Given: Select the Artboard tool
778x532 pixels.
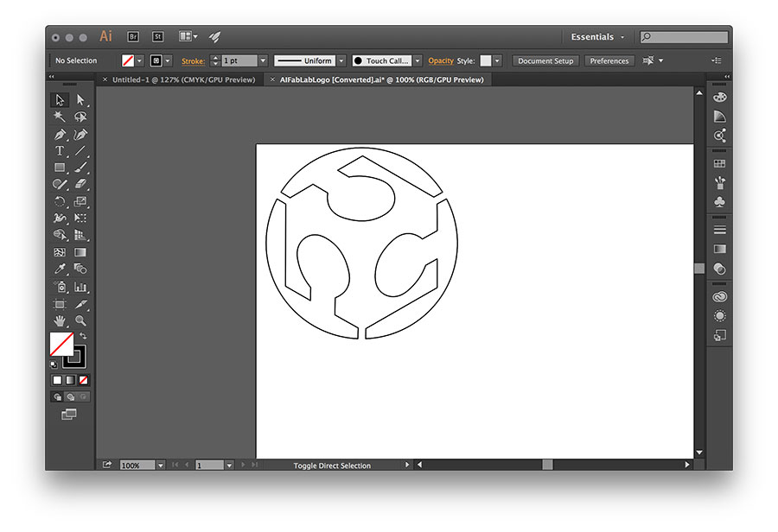Looking at the screenshot, I should [60, 304].
